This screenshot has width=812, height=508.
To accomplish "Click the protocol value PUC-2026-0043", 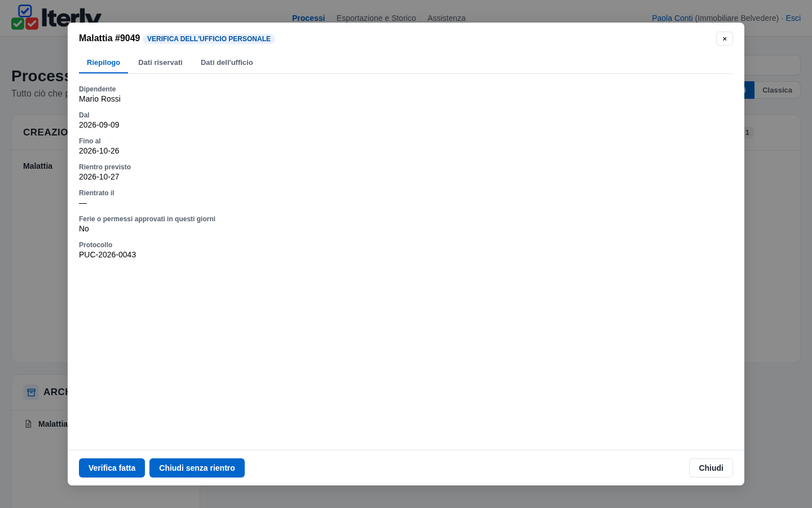I will point(107,255).
